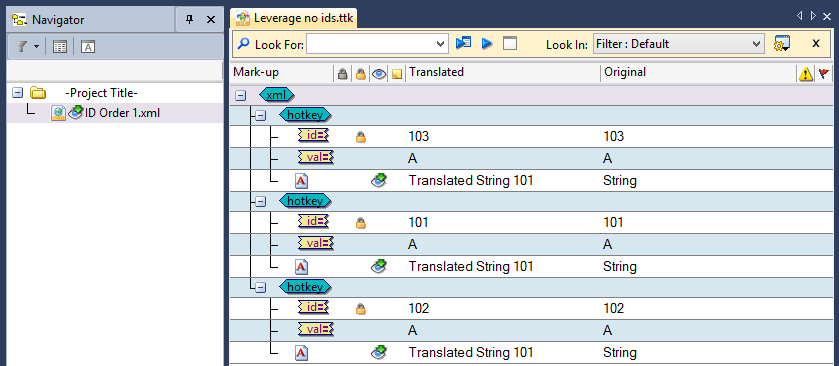Open the Look For dropdown arrow

[441, 44]
